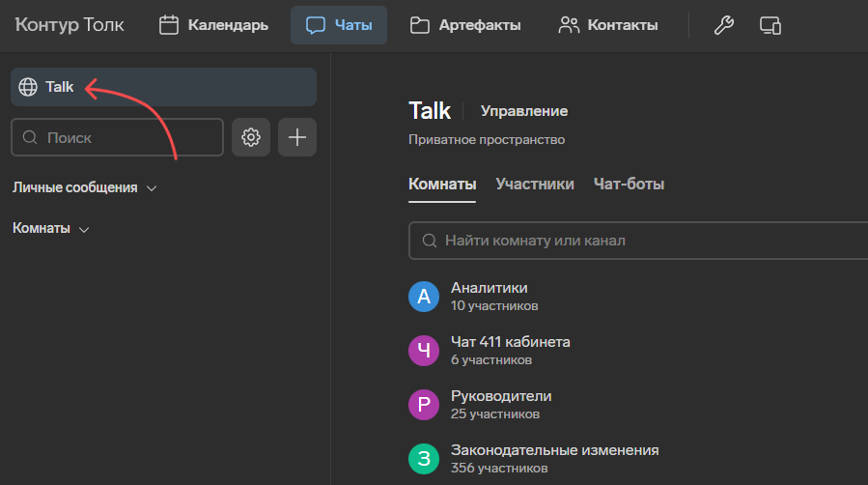Click the Аналитики room avatar icon
This screenshot has height=485, width=868.
[x=424, y=297]
